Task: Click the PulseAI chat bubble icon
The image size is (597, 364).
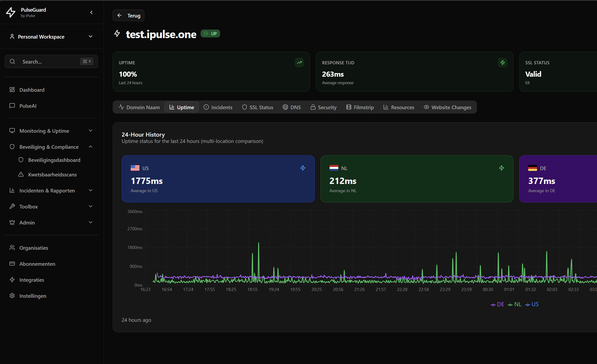Action: [x=12, y=106]
